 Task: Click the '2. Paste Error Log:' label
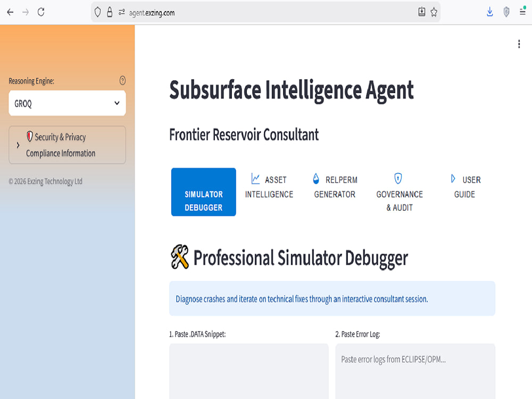pos(358,334)
